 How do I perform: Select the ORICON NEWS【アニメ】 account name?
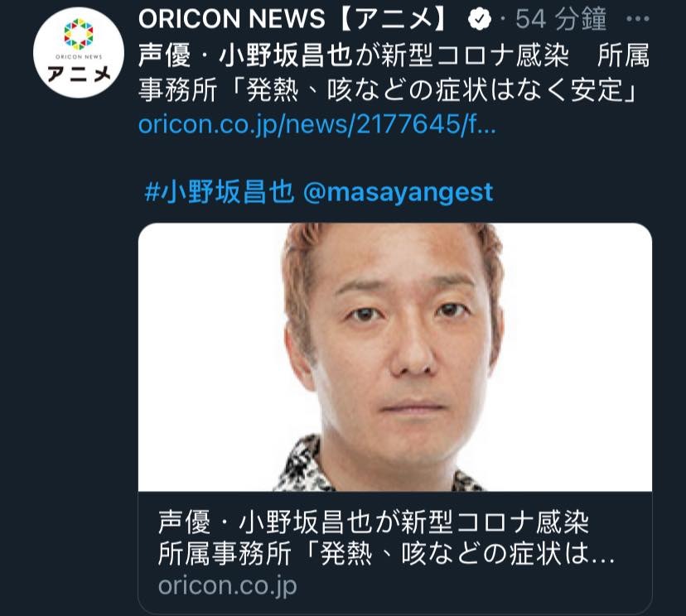[293, 19]
